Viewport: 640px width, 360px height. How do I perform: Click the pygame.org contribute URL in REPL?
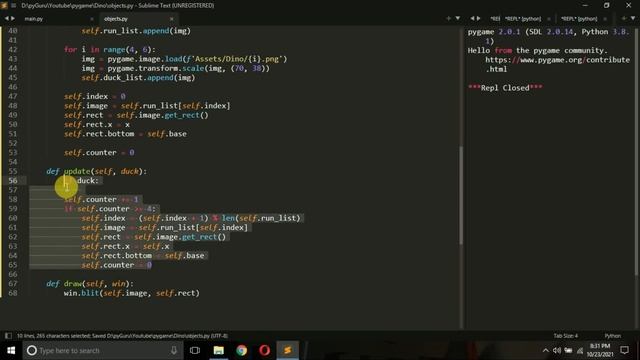(x=558, y=64)
